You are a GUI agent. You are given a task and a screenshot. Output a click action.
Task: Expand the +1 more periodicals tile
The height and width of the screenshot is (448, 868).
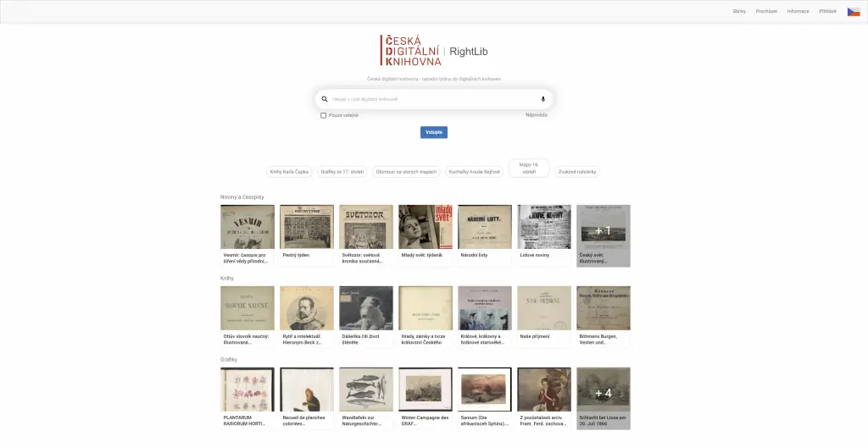click(x=603, y=235)
